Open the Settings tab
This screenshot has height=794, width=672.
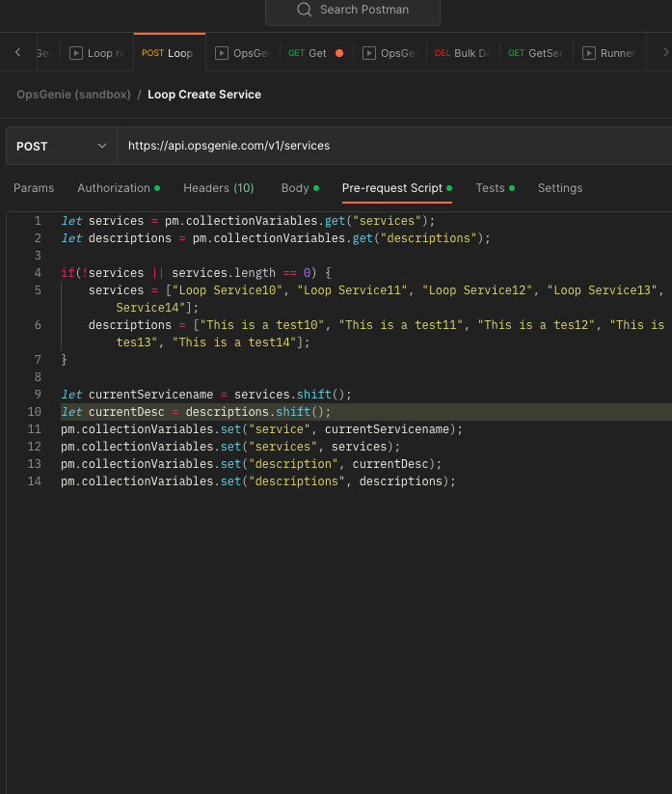[560, 188]
